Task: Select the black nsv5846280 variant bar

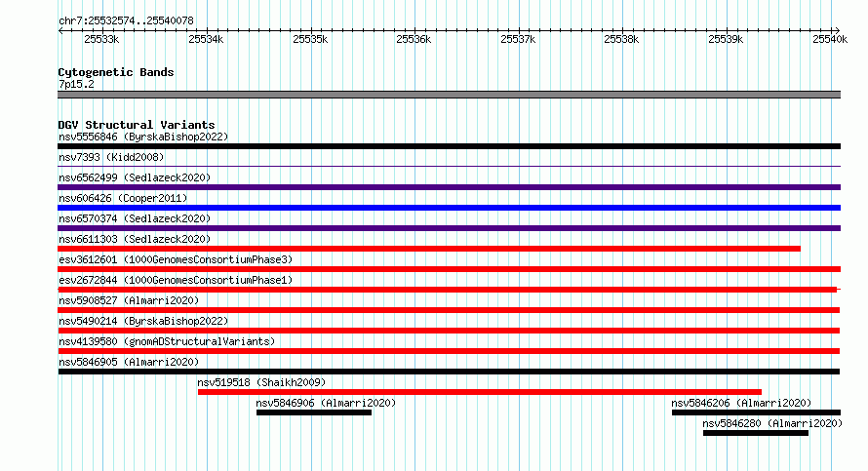Action: click(x=756, y=433)
